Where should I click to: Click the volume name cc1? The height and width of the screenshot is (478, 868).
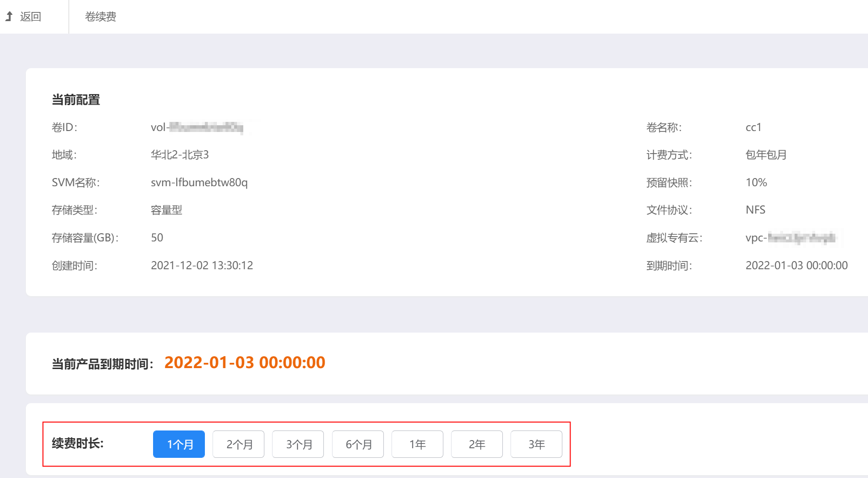pyautogui.click(x=753, y=127)
